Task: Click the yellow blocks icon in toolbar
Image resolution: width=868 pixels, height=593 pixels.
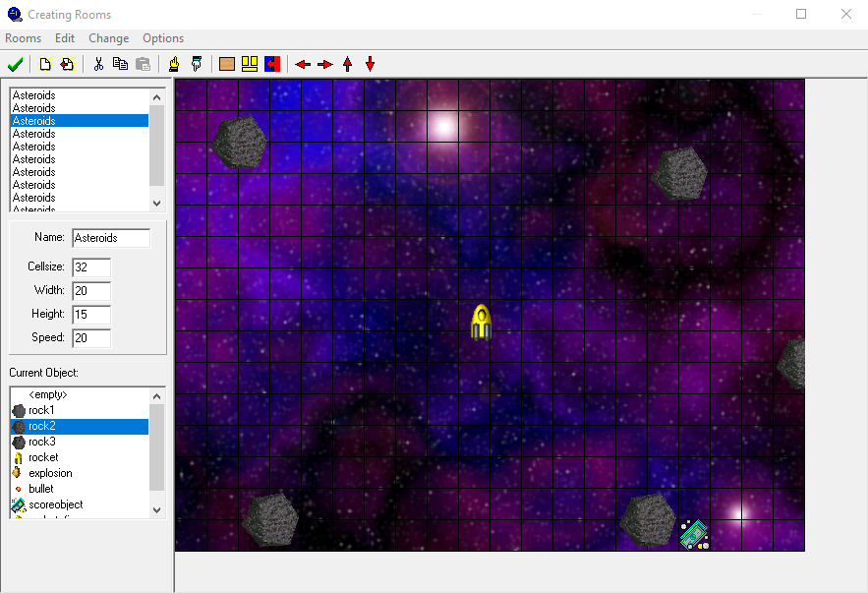Action: click(x=250, y=64)
